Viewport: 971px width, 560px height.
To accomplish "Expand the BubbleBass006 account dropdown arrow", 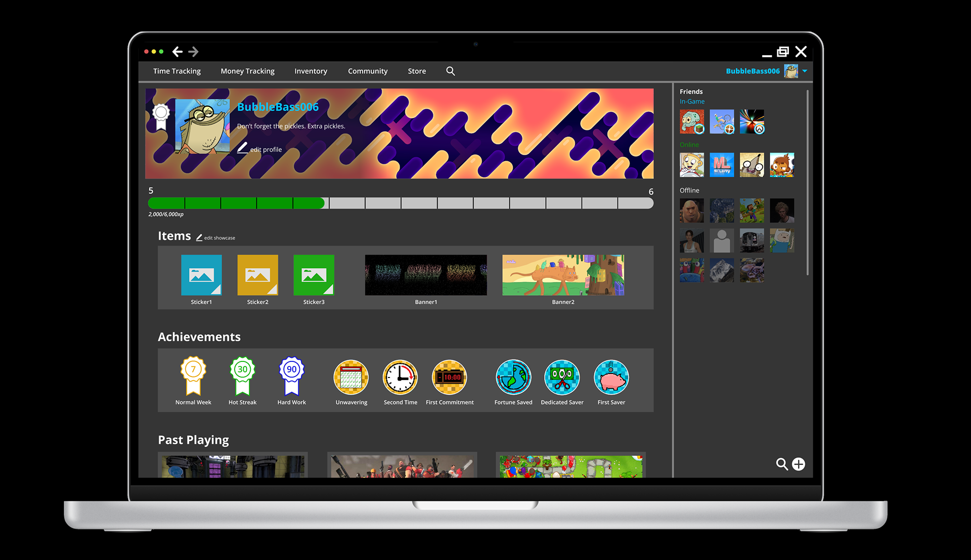I will tap(805, 71).
